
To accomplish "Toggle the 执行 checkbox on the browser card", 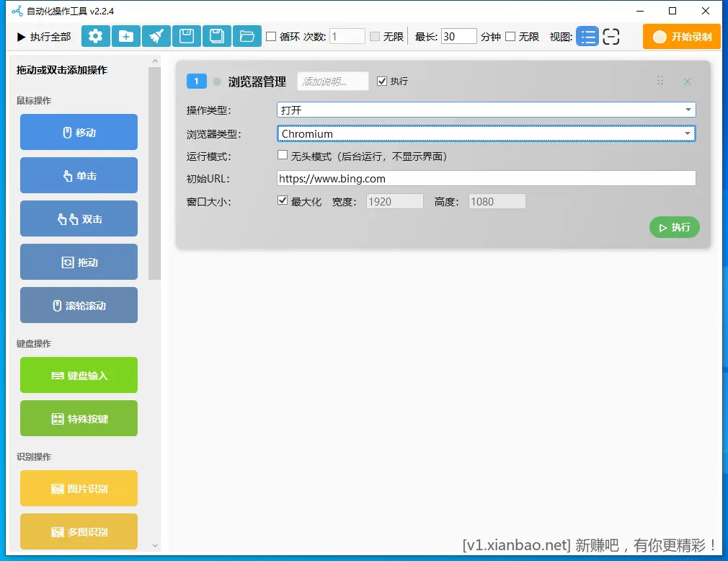I will click(382, 81).
